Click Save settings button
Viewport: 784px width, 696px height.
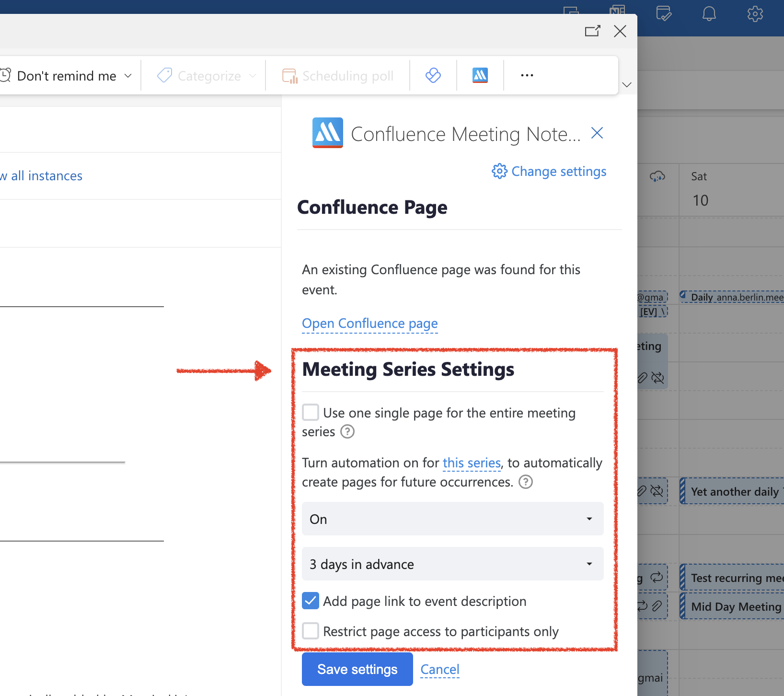(x=357, y=669)
